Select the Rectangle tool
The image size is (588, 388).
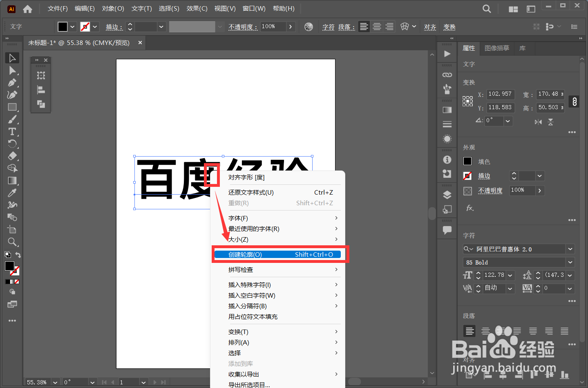point(12,107)
